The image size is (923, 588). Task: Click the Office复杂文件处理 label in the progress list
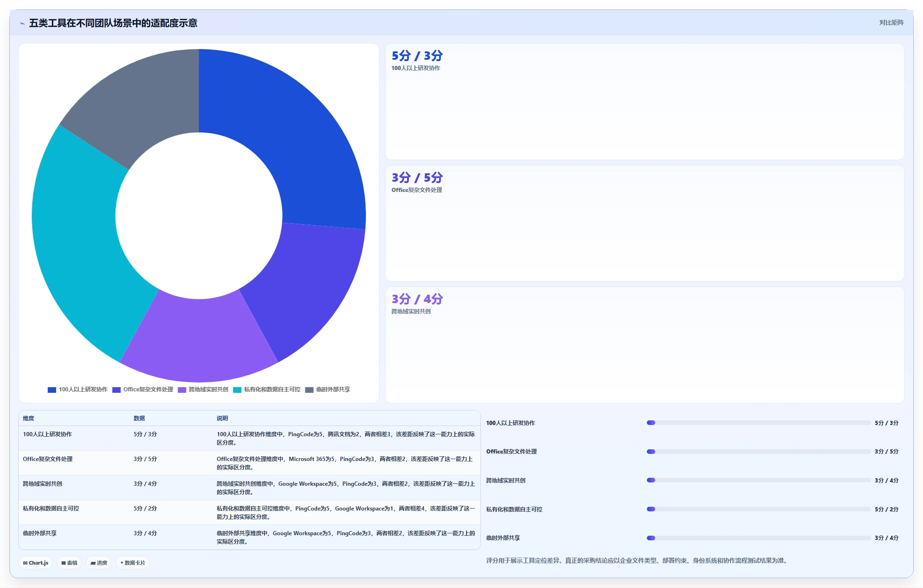511,452
